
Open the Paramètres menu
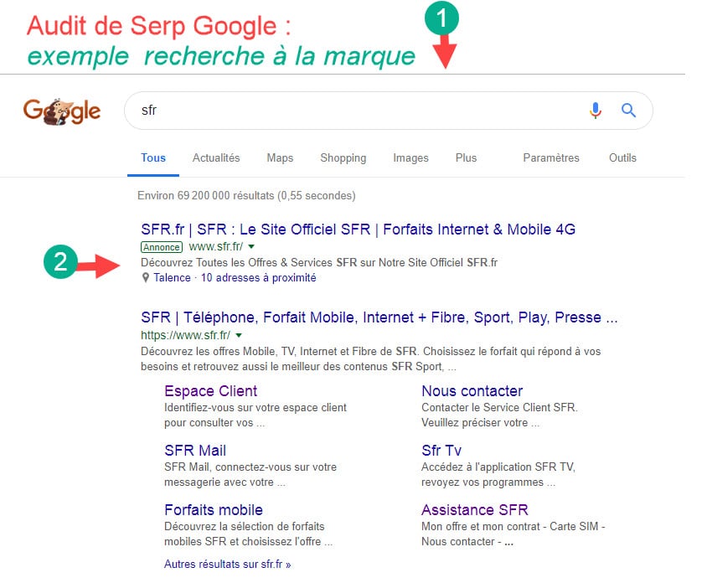pyautogui.click(x=550, y=157)
